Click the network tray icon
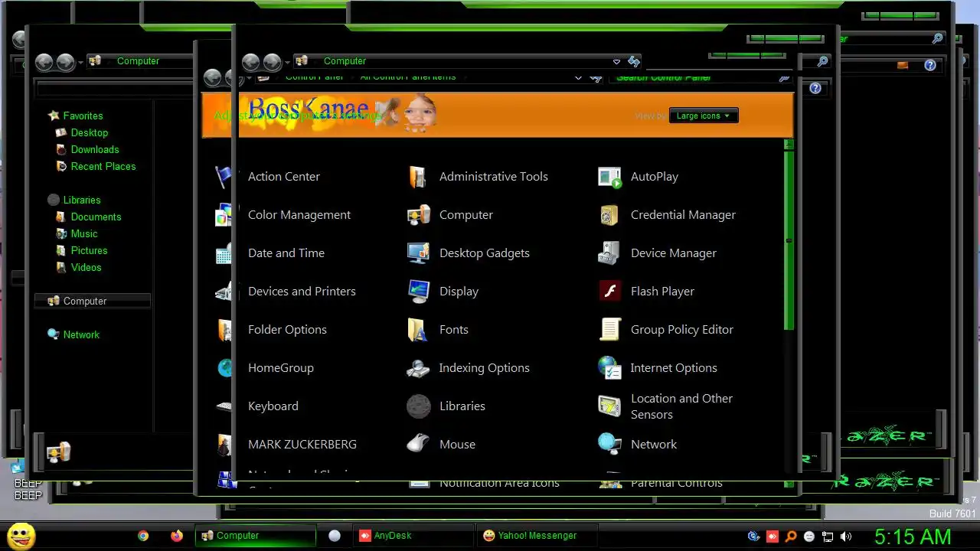This screenshot has width=980, height=551. [828, 536]
